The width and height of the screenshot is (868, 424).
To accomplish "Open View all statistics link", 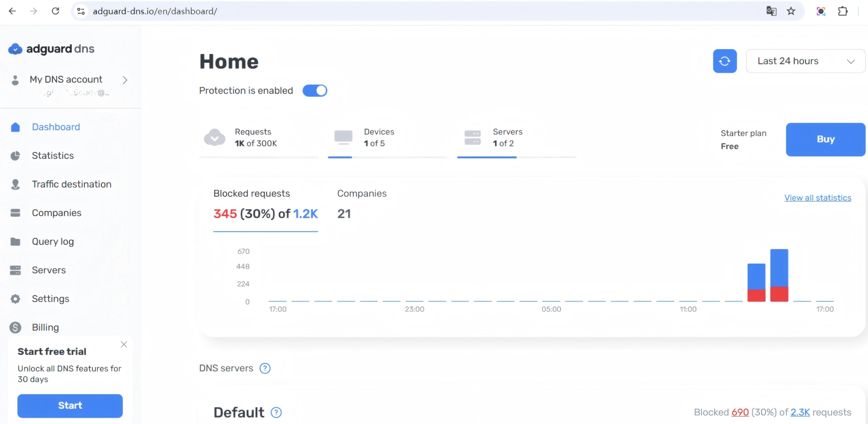I will coord(817,198).
